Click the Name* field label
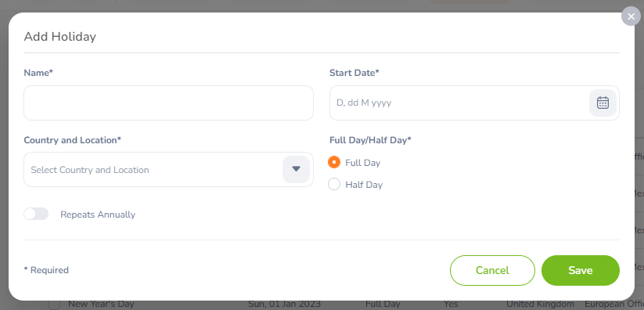 [x=38, y=73]
